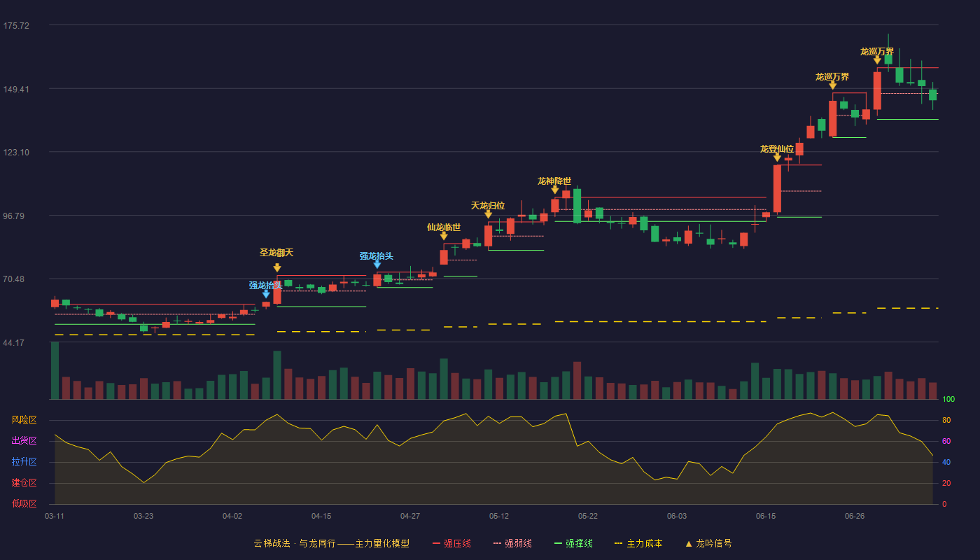980x560 pixels.
Task: Click the 天龙归位 signal arrow
Action: click(489, 214)
